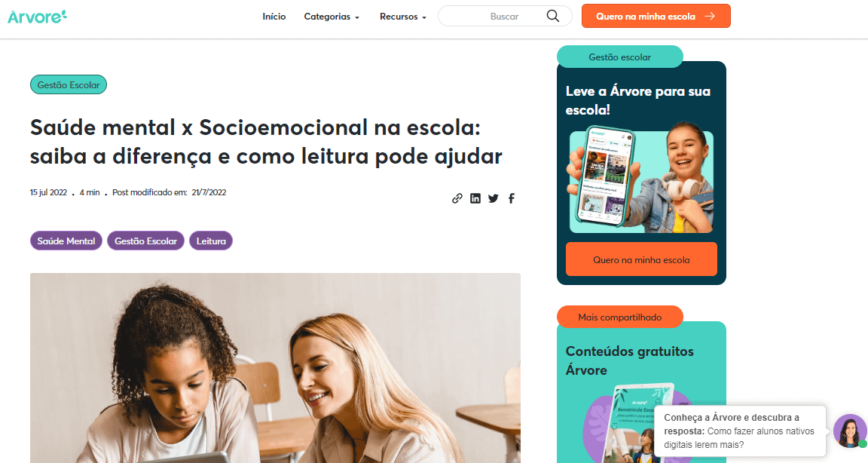Click the arrow in the orange header button

(710, 16)
